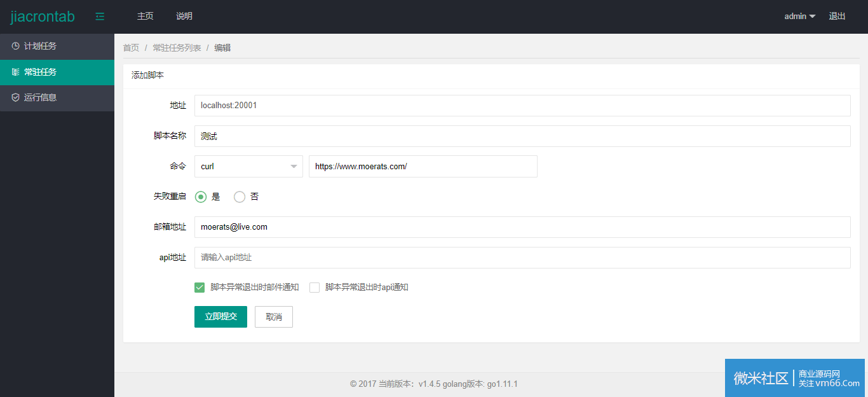Click the jiacrontab logo
Image resolution: width=868 pixels, height=397 pixels.
tap(43, 17)
